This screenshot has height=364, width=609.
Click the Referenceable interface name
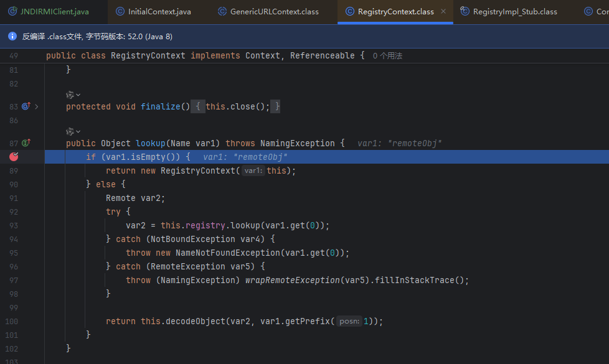(x=323, y=55)
